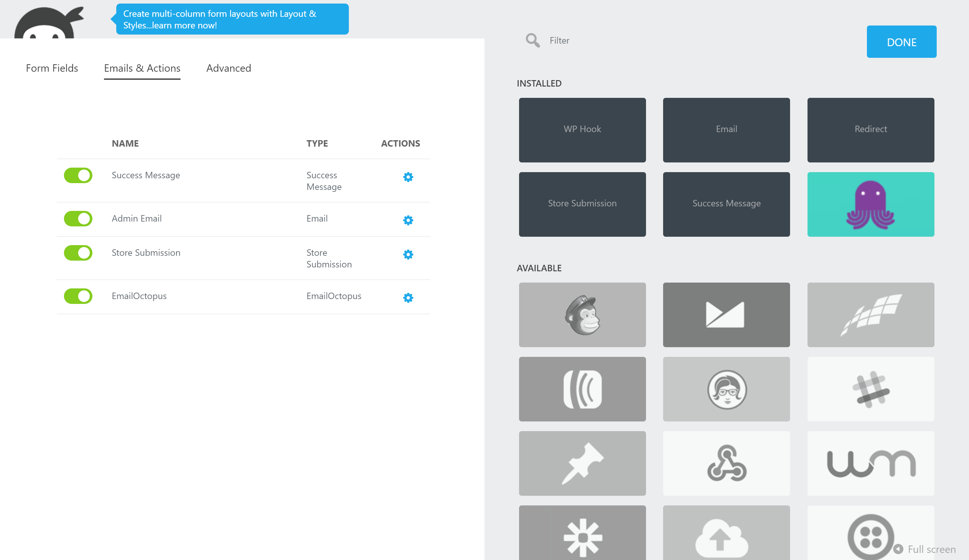Toggle off the Store Submission action
Viewport: 969px width, 560px height.
(78, 253)
